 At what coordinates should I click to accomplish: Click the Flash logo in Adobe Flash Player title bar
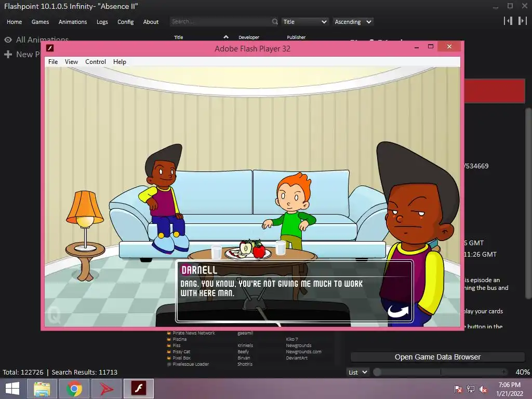click(50, 48)
